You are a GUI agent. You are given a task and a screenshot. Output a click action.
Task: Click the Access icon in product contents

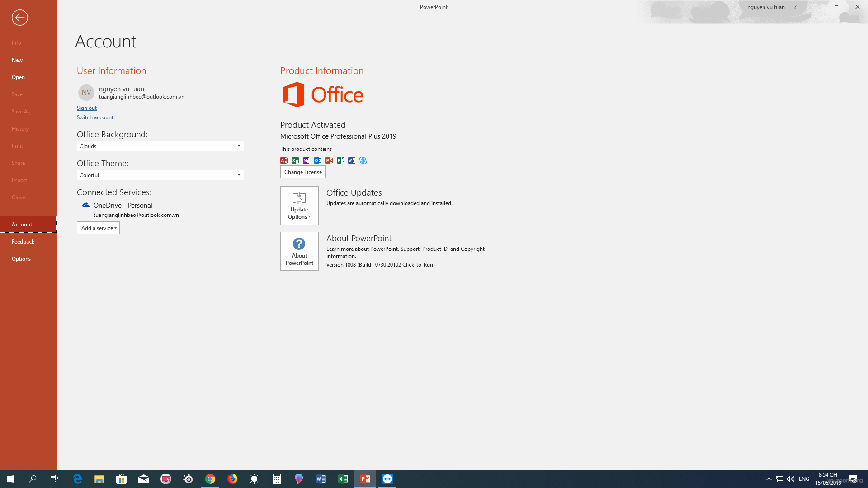tap(284, 160)
